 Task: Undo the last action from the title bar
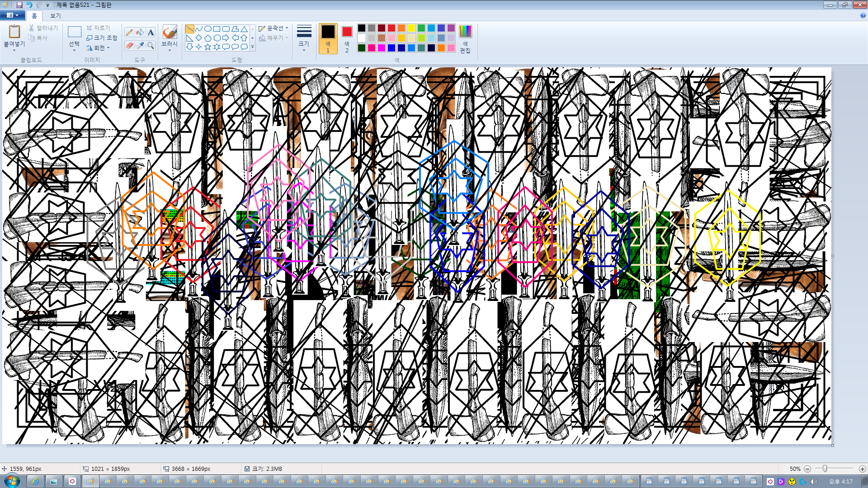[x=29, y=5]
